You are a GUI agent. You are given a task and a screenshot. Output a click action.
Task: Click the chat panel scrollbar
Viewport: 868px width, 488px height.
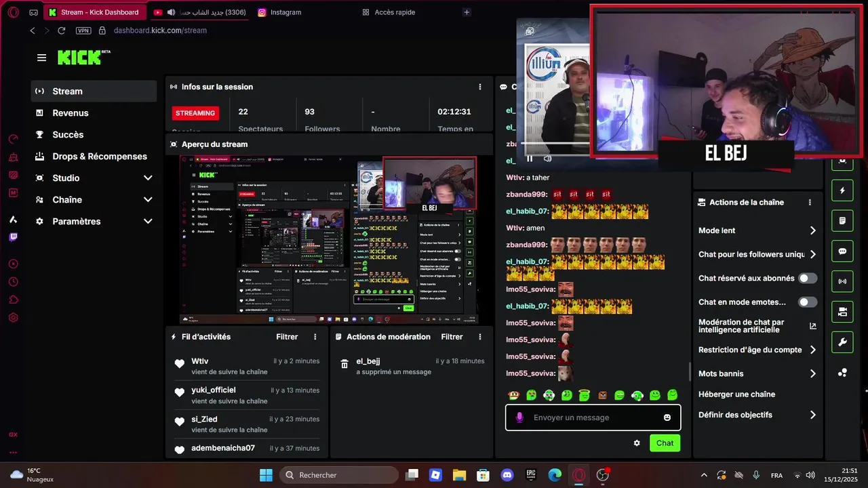(x=690, y=371)
